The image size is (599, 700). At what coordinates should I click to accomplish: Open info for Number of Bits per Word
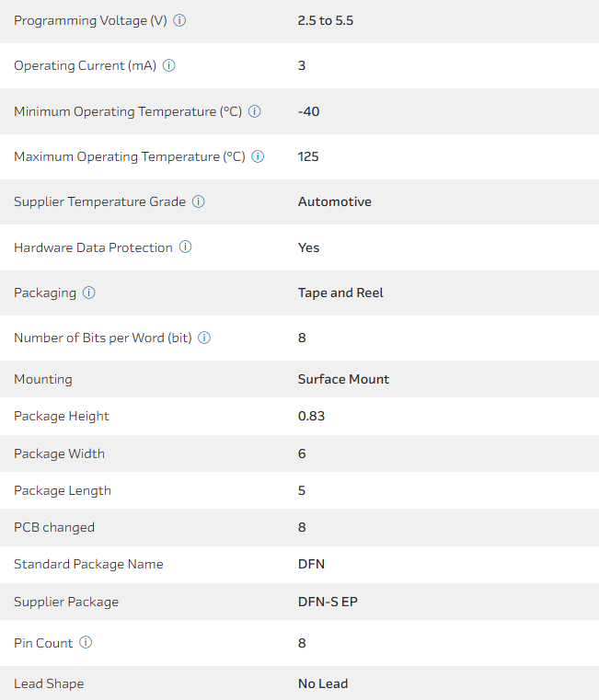pos(204,338)
